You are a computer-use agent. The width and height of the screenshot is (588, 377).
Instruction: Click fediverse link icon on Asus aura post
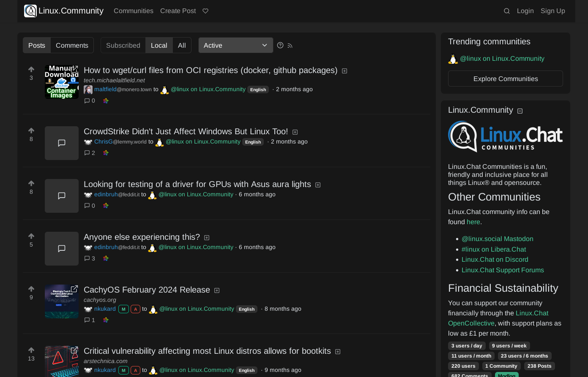tap(106, 206)
